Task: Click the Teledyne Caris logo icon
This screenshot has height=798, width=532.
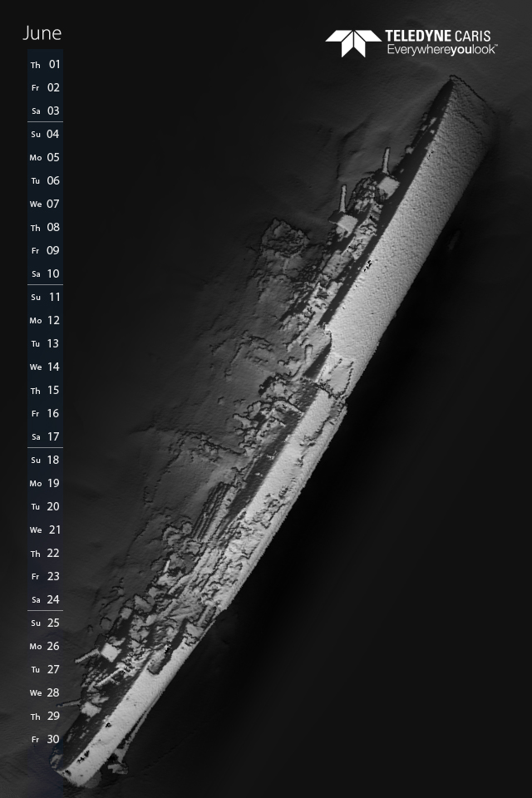Action: coord(353,43)
